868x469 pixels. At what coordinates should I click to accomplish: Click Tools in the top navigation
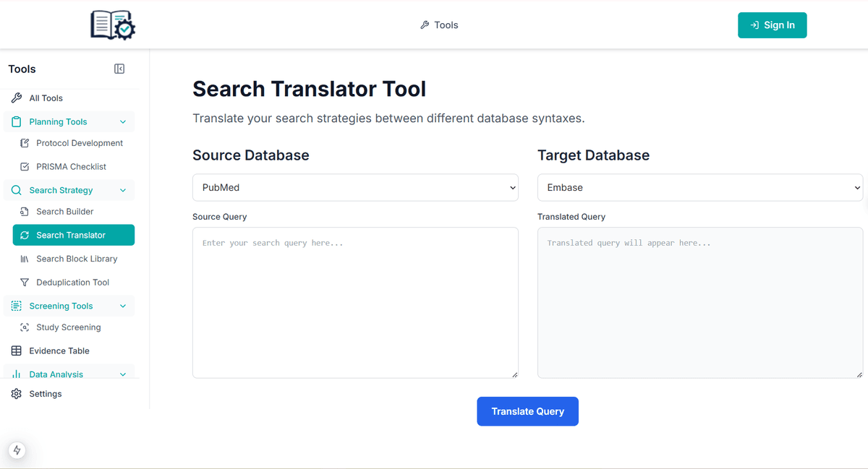[x=439, y=25]
